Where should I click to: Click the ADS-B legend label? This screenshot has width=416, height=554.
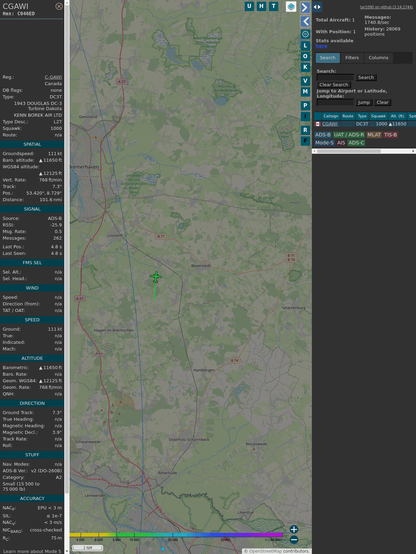tap(323, 135)
